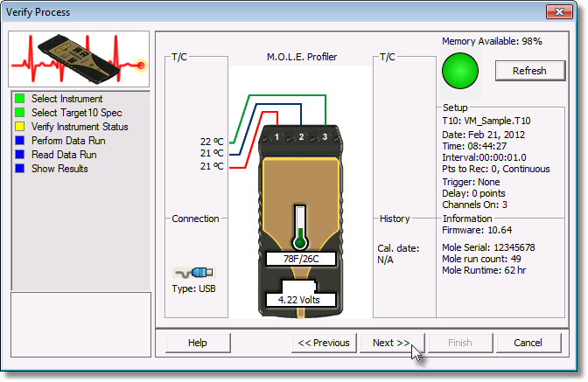The width and height of the screenshot is (588, 382).
Task: Click the 'M.O.L.E. Profiler' heading
Action: (302, 57)
